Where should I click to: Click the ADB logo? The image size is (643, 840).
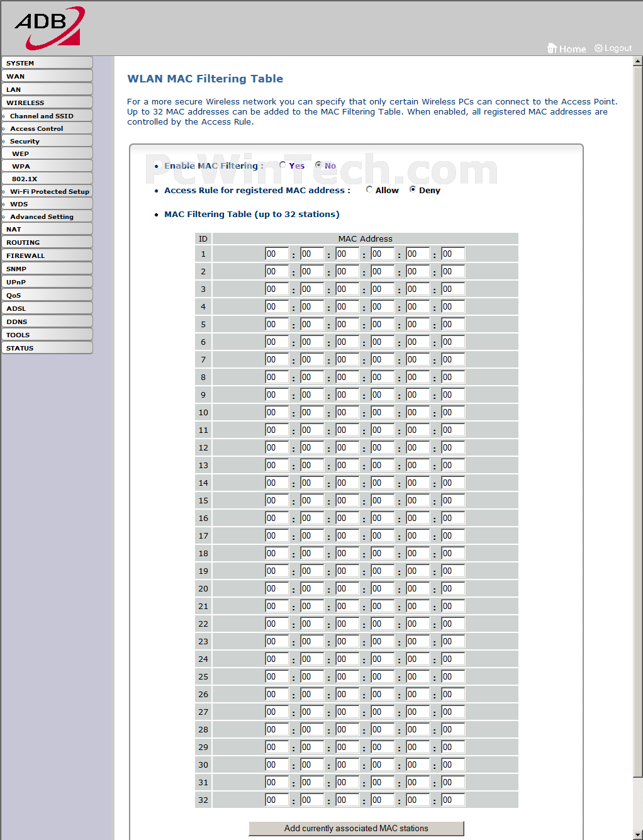point(50,28)
